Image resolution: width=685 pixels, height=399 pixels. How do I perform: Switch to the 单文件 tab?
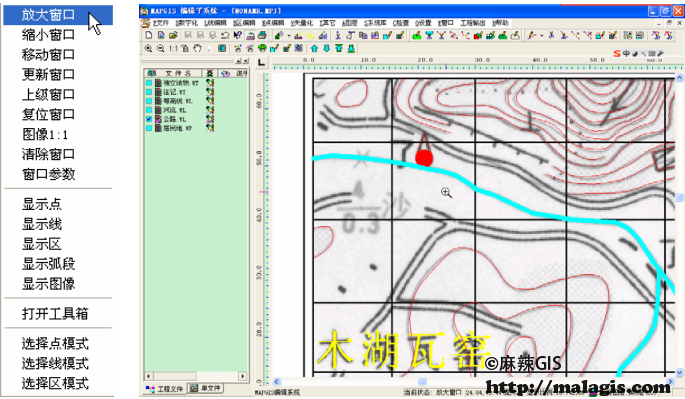205,388
